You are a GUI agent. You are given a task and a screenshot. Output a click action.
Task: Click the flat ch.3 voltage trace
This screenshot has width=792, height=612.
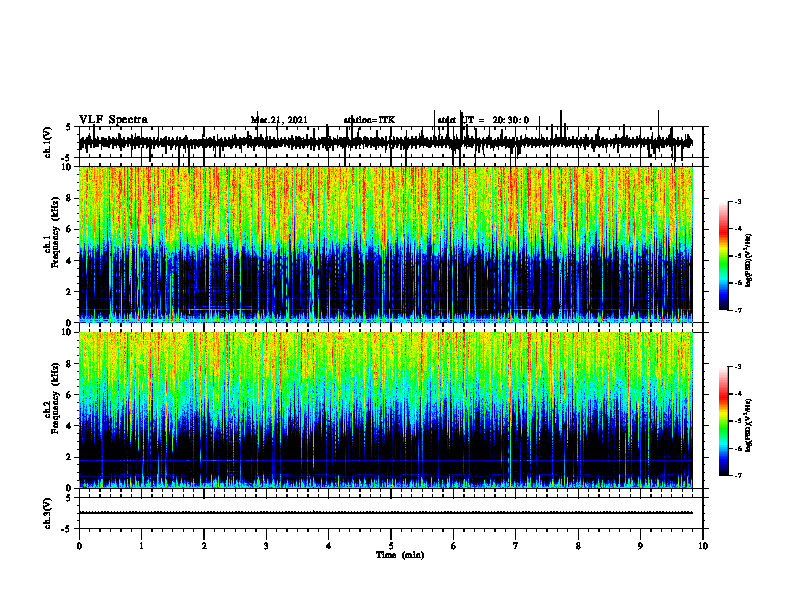(x=385, y=513)
